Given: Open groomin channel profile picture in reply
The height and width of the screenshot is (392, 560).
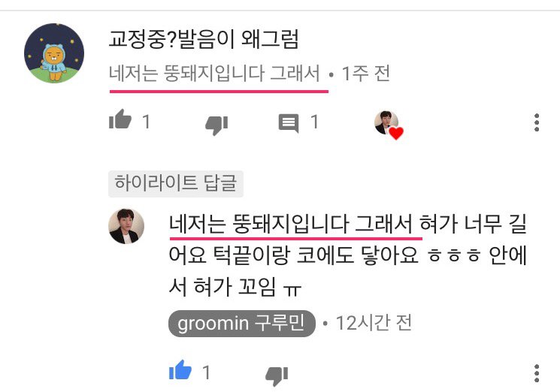Looking at the screenshot, I should (x=126, y=226).
